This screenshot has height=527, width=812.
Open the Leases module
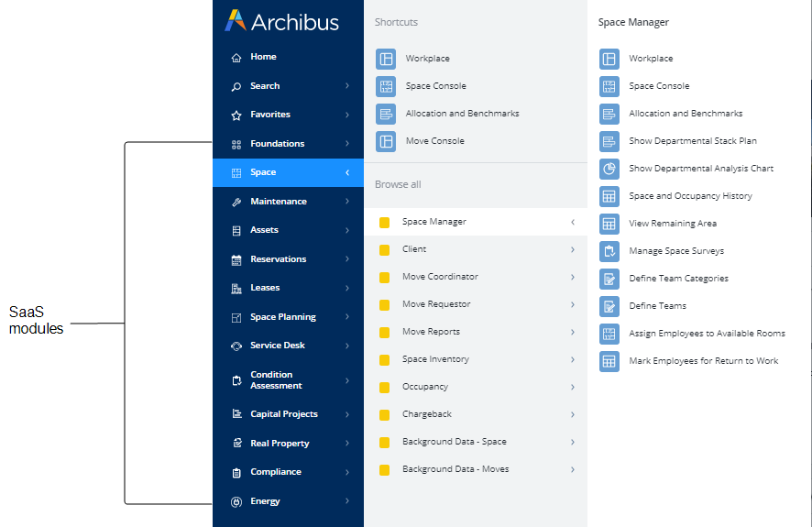[265, 288]
